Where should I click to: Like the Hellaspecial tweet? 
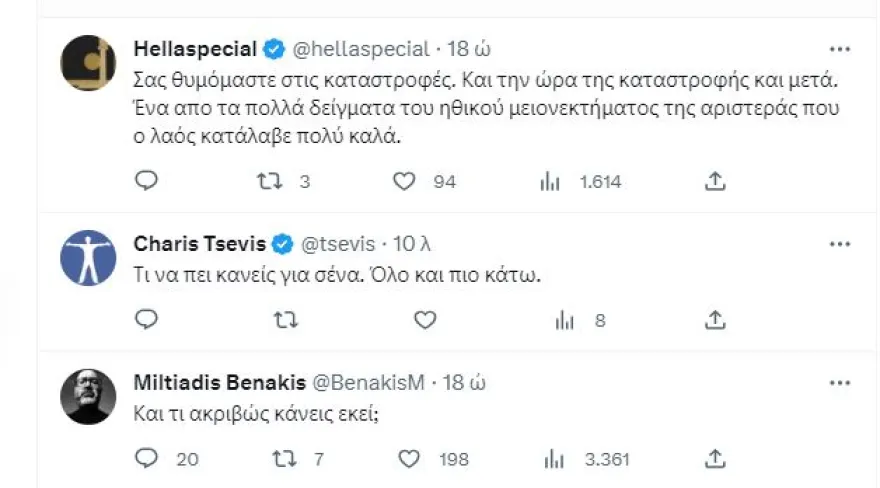404,181
